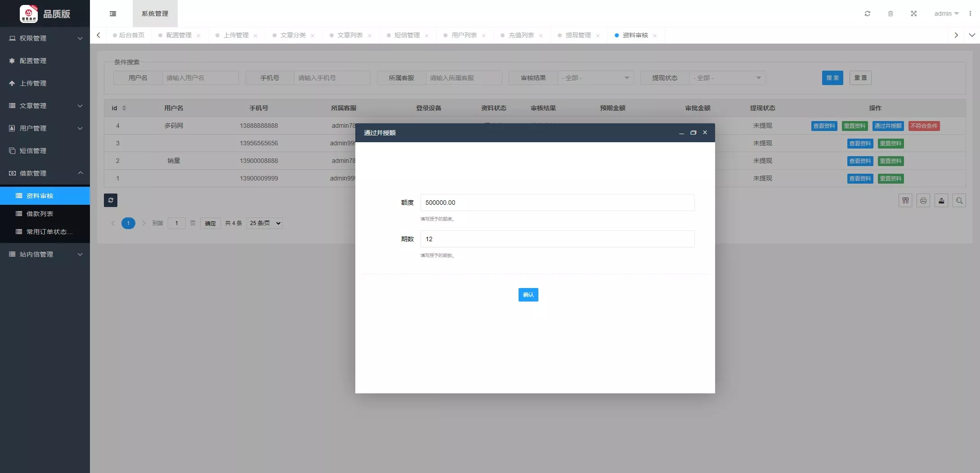Open the admin user dropdown
This screenshot has width=980, height=473.
(x=946, y=14)
